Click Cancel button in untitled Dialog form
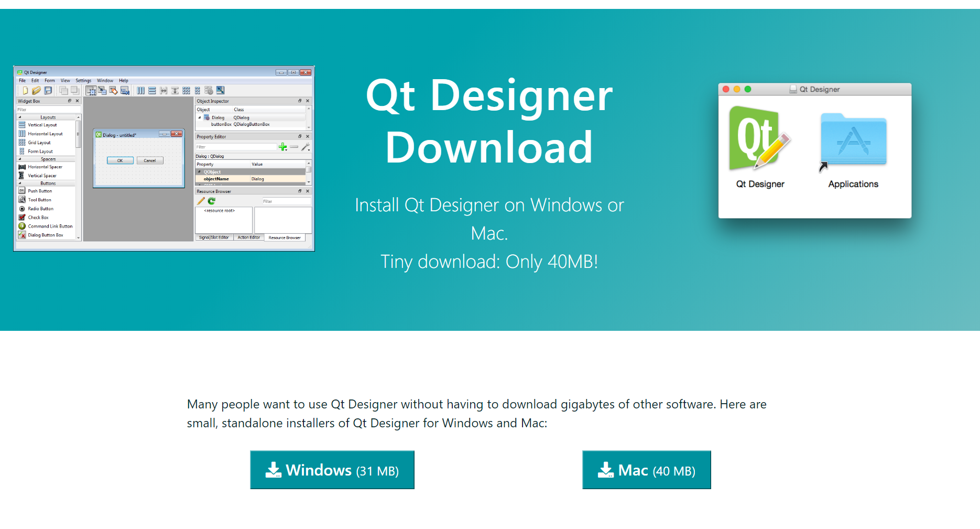Viewport: 980px width, 529px height. click(150, 160)
